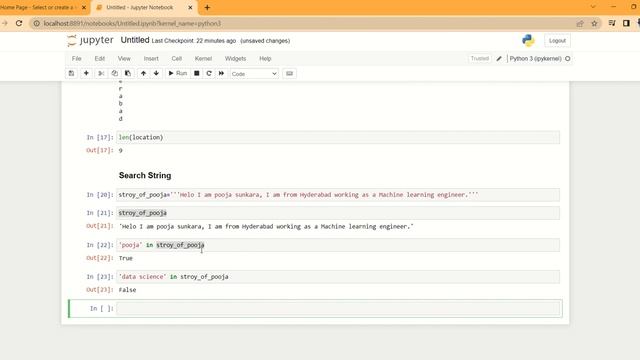Image resolution: width=640 pixels, height=360 pixels.
Task: Click the pencil edit mode icon
Action: point(499,59)
